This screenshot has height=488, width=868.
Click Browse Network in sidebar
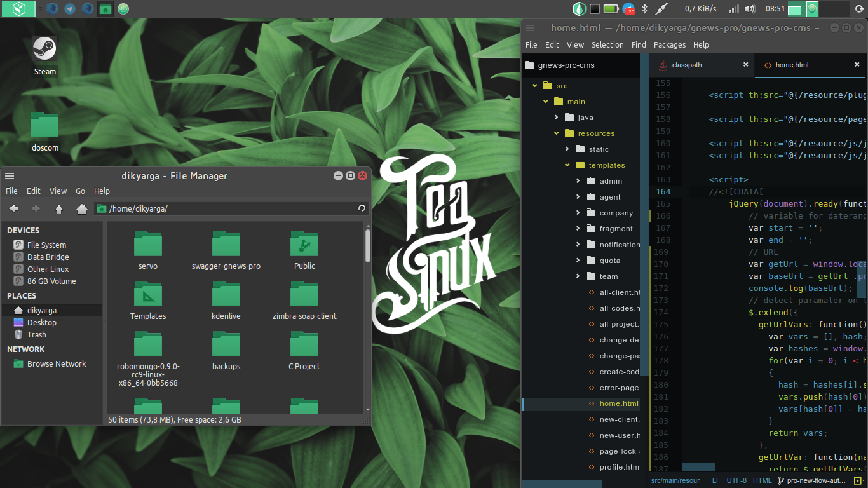click(57, 363)
